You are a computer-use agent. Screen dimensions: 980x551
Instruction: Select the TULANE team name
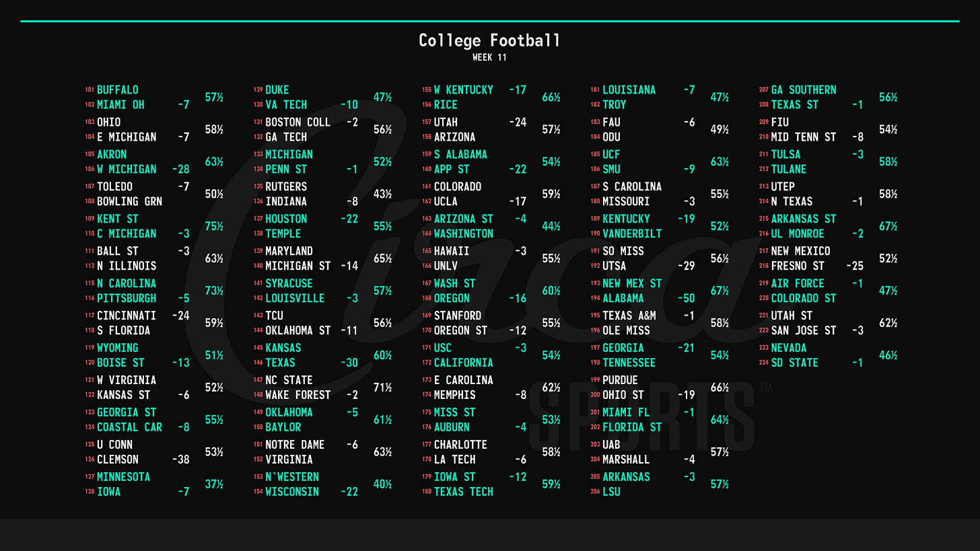789,169
